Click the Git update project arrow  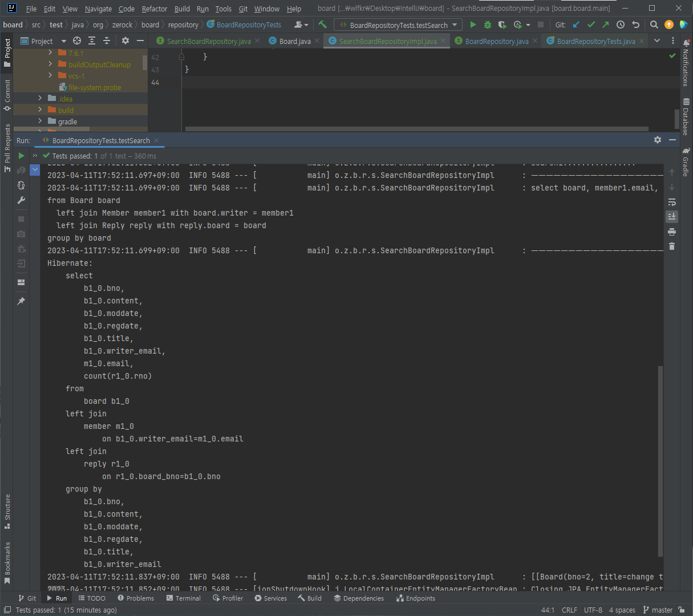tap(576, 25)
